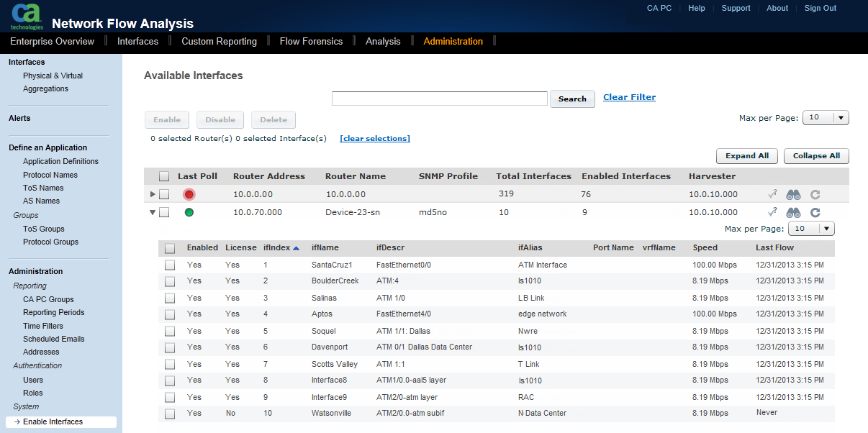868x433 pixels.
Task: Open the Interfaces main tab
Action: pos(137,41)
